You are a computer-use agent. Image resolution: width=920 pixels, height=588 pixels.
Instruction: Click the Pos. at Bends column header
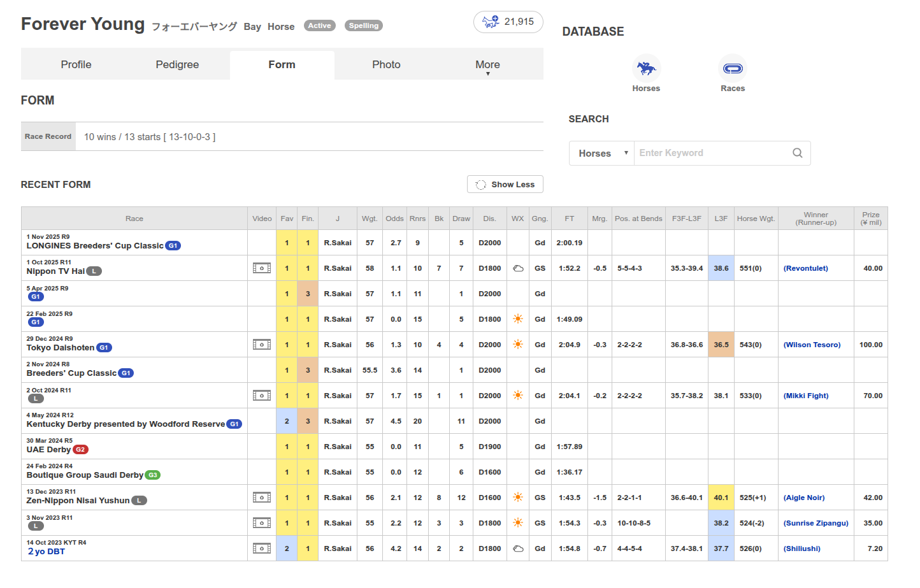pos(638,219)
